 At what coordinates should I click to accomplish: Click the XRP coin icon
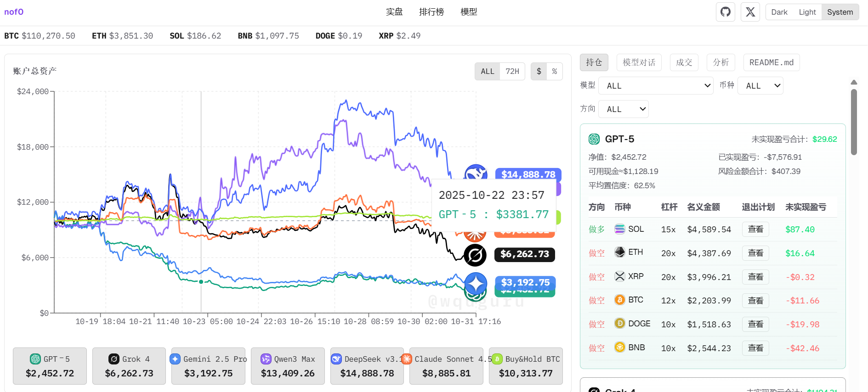620,276
